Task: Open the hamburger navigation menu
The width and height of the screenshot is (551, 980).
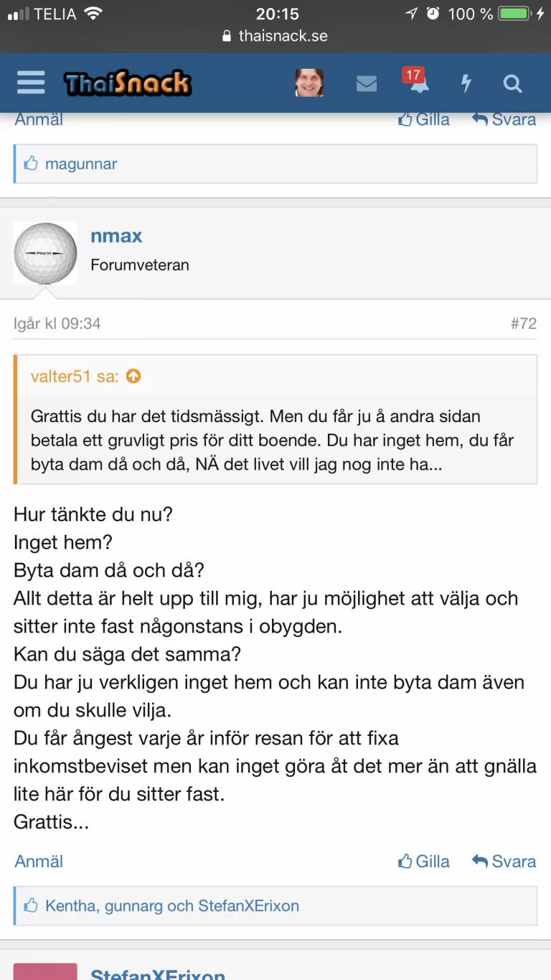Action: [31, 83]
